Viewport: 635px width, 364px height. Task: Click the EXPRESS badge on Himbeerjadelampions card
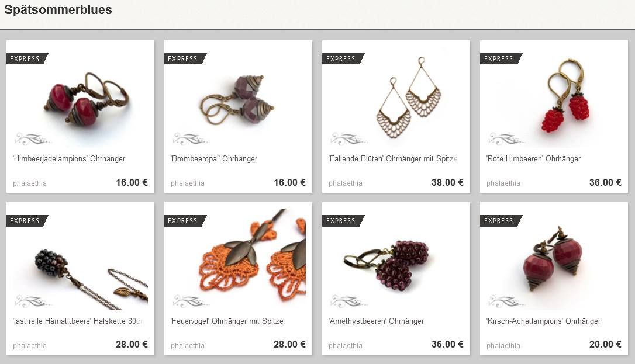[27, 58]
